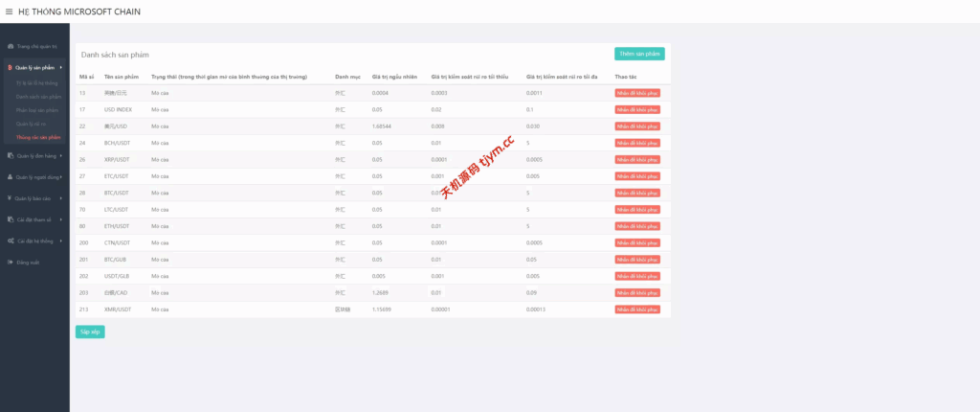Image resolution: width=980 pixels, height=412 pixels.
Task: Click the icon beside Quản lý đơn hàng
Action: tap(10, 155)
